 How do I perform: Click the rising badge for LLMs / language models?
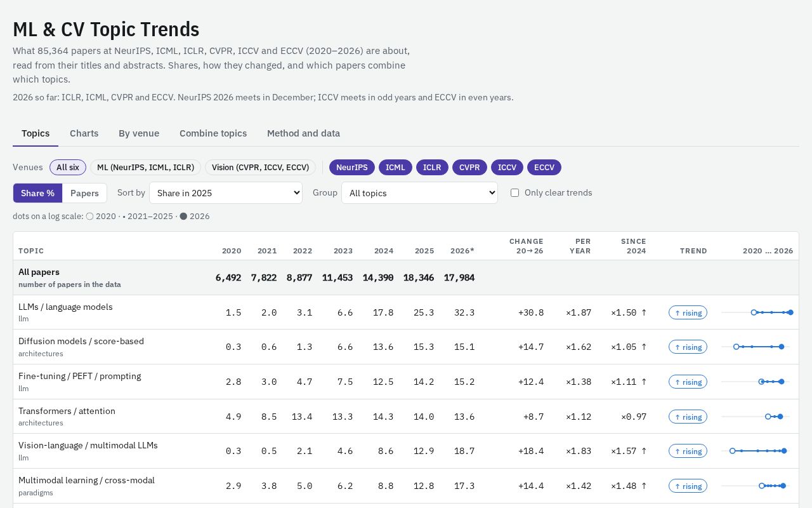688,312
